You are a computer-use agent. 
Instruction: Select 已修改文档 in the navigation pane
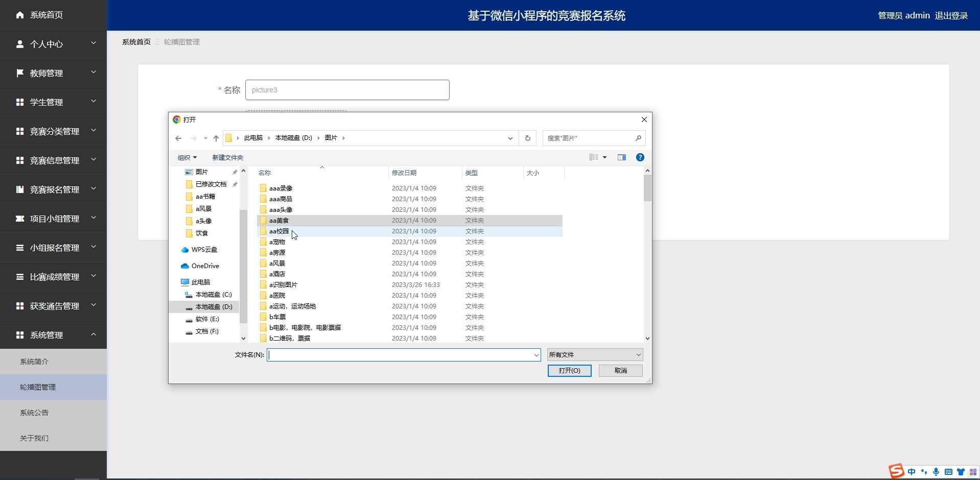pos(211,184)
